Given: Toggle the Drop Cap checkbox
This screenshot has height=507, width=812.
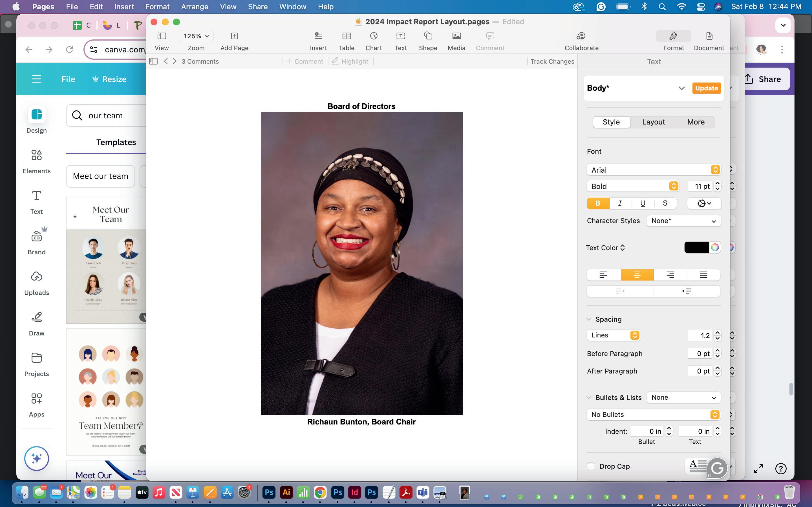Looking at the screenshot, I should pyautogui.click(x=591, y=466).
